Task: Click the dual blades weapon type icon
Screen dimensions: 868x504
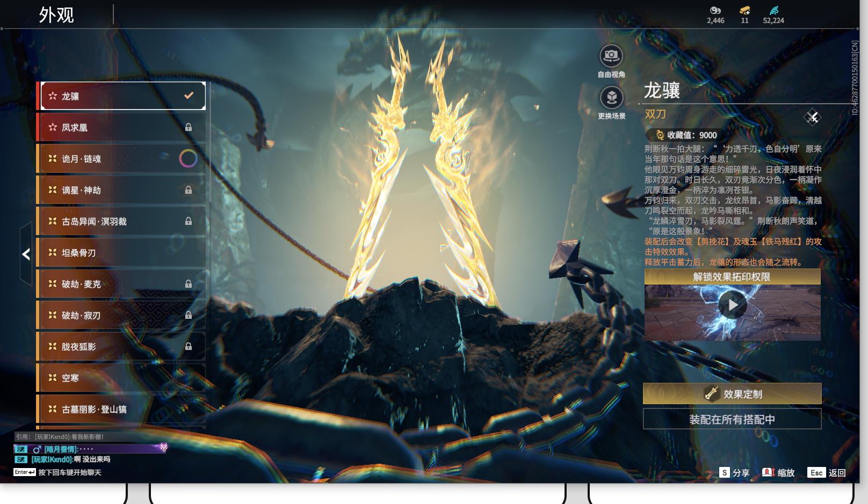Action: point(812,117)
